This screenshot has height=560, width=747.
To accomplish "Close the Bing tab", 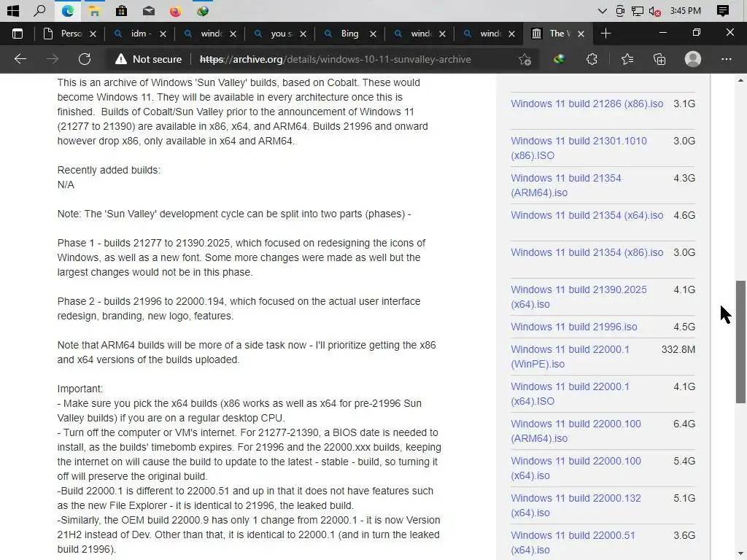I will click(373, 34).
